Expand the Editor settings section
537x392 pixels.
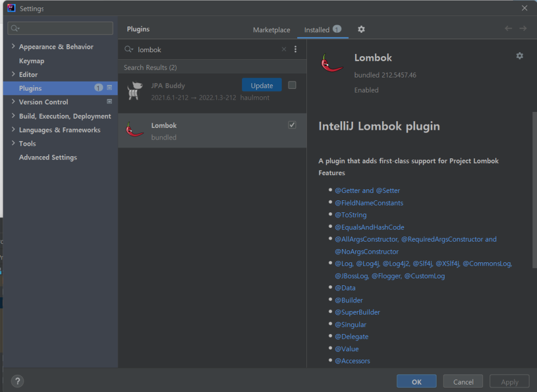coord(13,74)
